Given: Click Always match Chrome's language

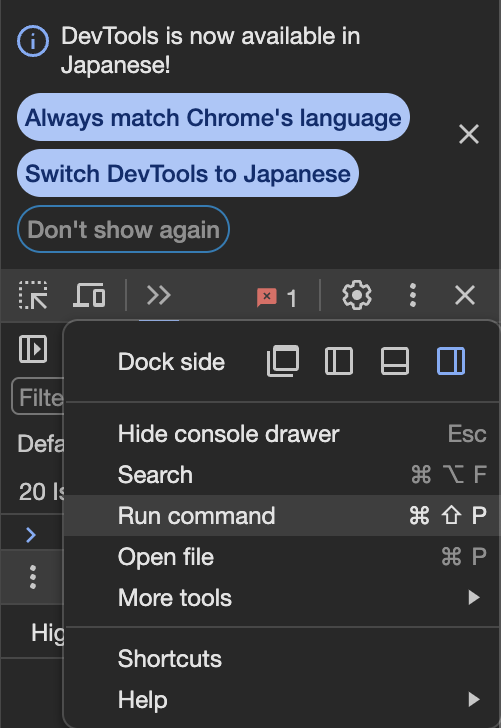Looking at the screenshot, I should tap(213, 117).
